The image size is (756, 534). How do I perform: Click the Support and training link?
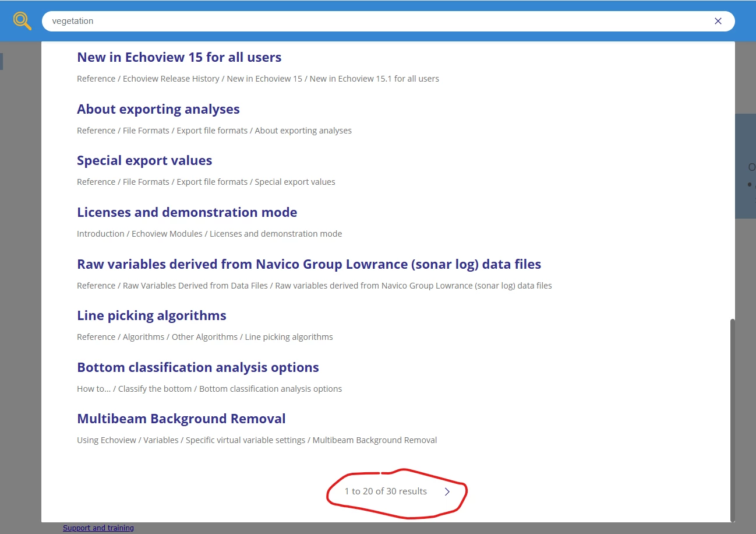tap(98, 528)
